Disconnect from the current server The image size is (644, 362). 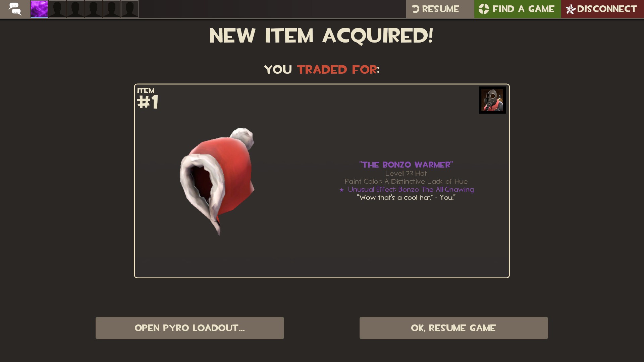pyautogui.click(x=602, y=9)
